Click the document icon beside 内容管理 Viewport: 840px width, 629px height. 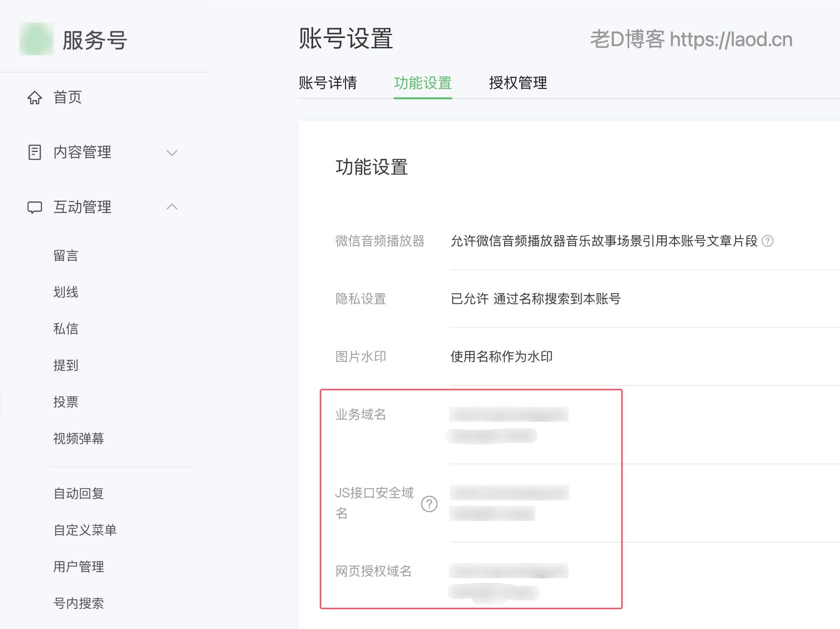(x=34, y=152)
